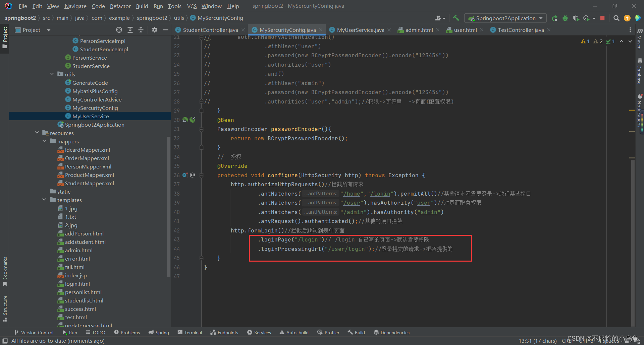644x345 pixels.
Task: Open the Services tool window
Action: coord(259,333)
